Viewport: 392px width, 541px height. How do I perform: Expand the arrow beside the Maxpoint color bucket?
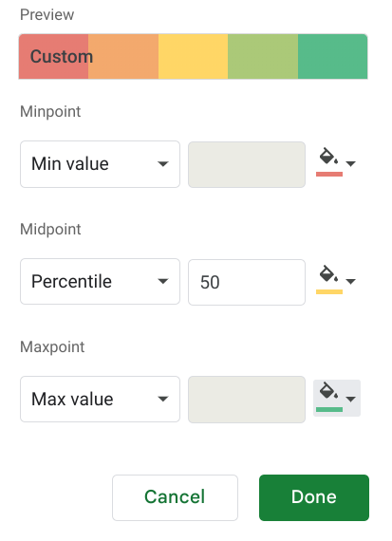tap(350, 400)
